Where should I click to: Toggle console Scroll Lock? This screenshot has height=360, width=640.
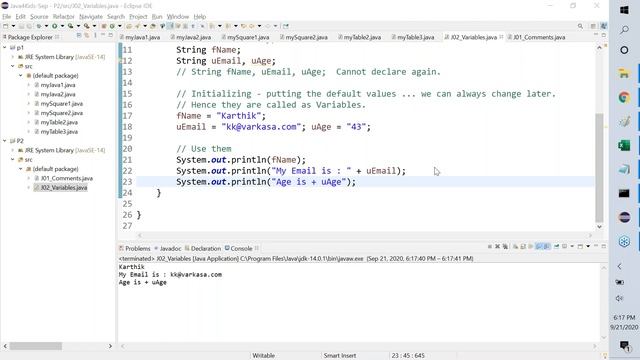(x=523, y=247)
